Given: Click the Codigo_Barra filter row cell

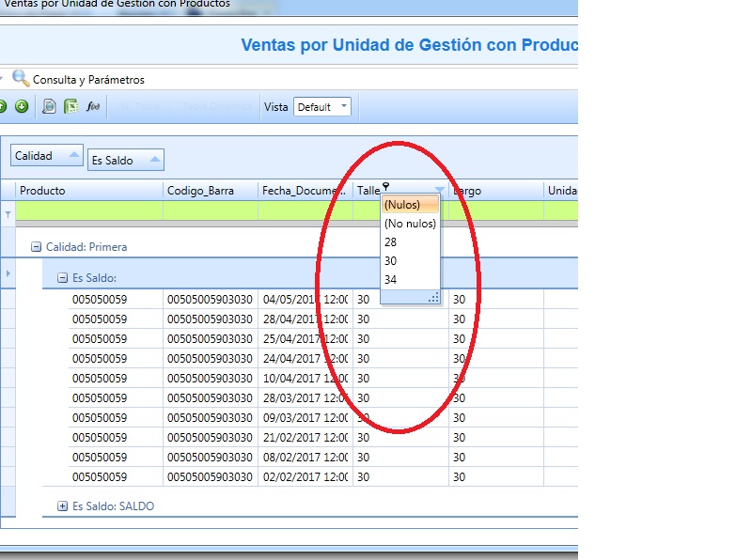Looking at the screenshot, I should pyautogui.click(x=211, y=211).
